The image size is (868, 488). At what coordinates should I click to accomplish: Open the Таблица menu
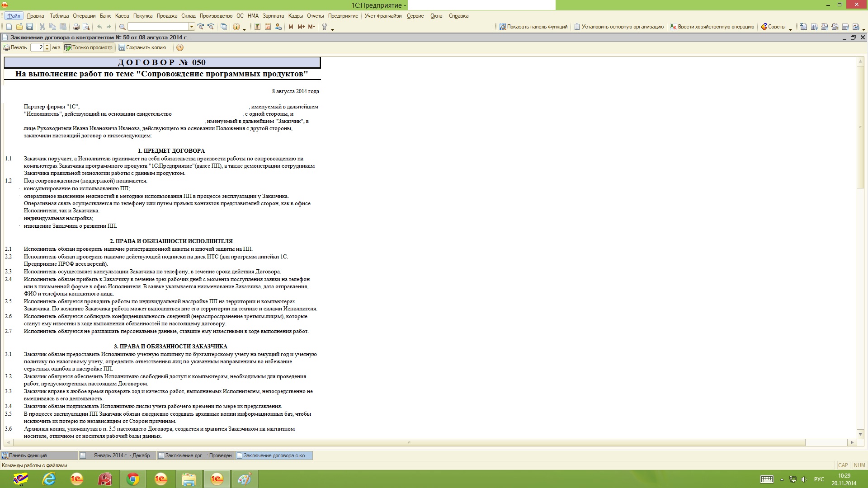point(59,16)
